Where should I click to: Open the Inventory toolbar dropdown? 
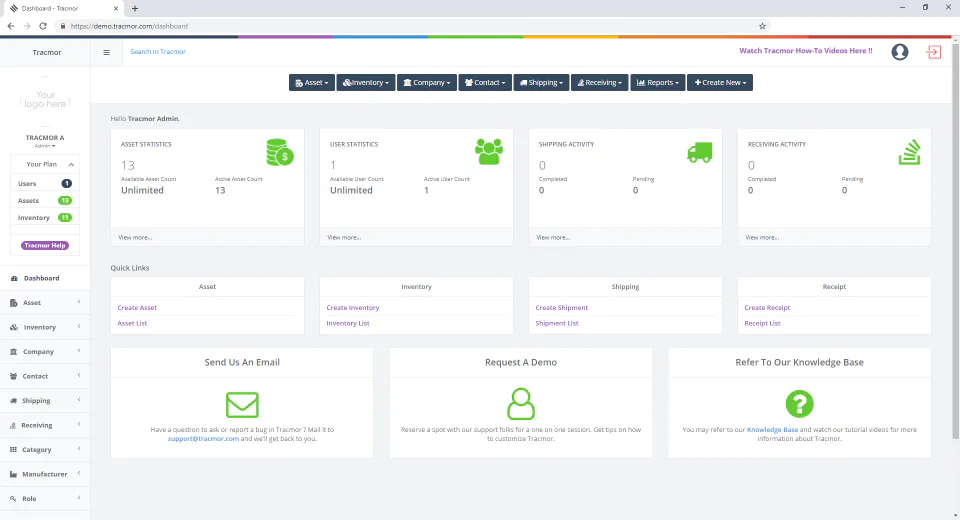pos(366,83)
